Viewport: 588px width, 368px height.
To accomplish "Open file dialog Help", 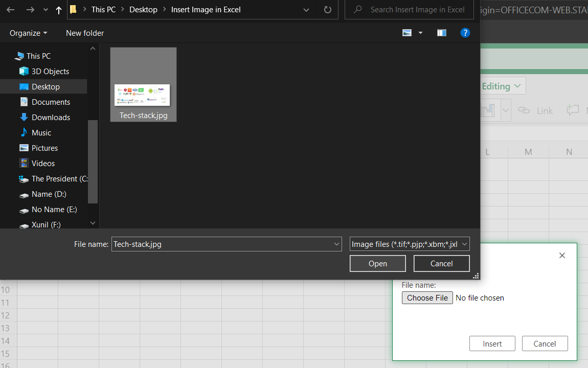I will (x=465, y=33).
